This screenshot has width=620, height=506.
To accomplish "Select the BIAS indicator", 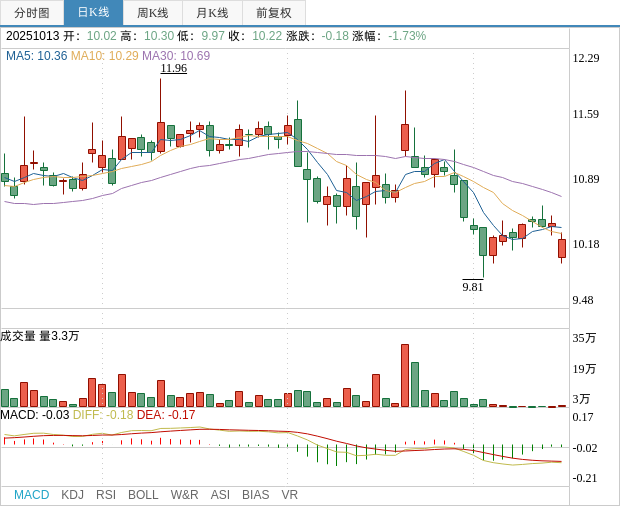I will click(x=255, y=495).
